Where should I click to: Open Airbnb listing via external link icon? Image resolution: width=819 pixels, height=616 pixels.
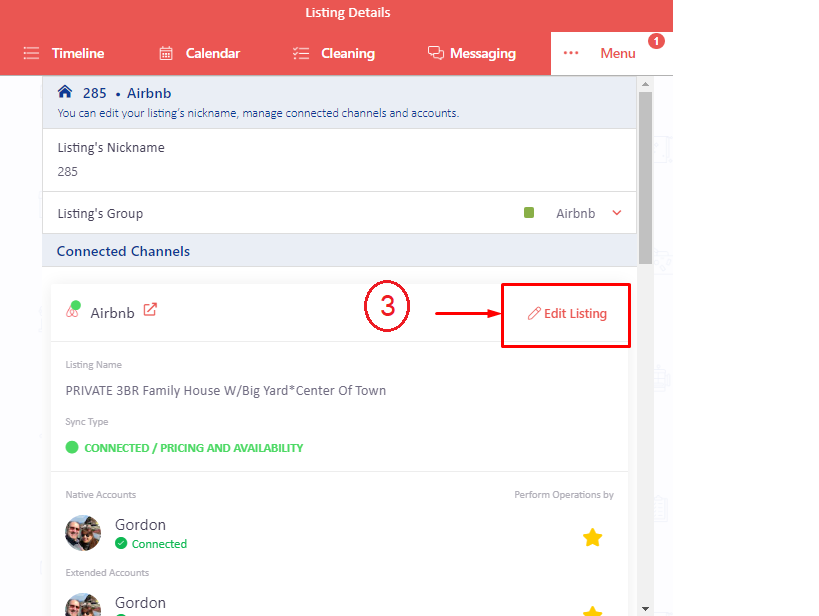point(150,309)
